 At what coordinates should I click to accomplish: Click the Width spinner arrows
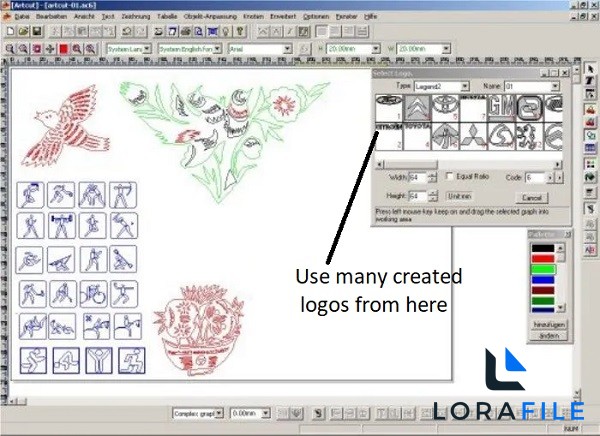pos(432,178)
